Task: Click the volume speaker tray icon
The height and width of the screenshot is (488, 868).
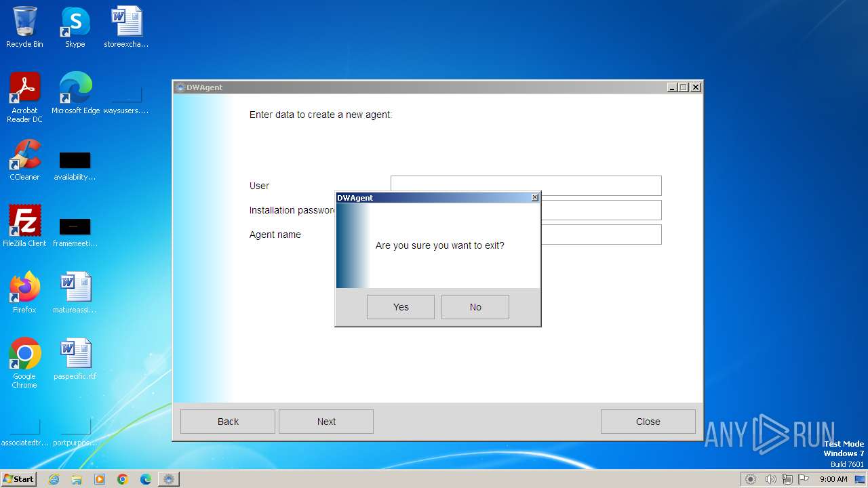Action: click(770, 479)
